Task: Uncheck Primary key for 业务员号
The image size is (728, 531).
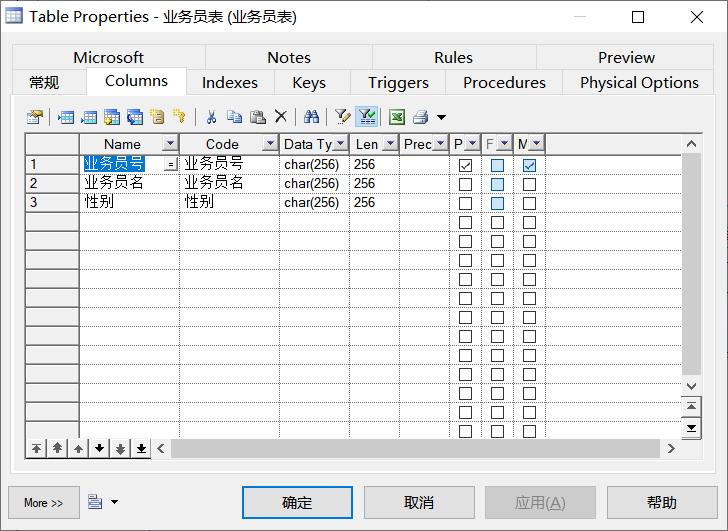Action: (465, 165)
